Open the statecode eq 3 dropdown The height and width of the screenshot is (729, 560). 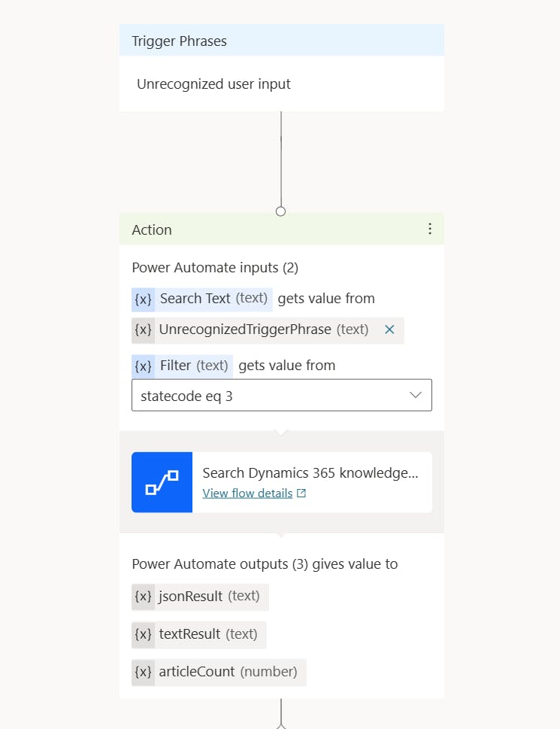coord(416,394)
